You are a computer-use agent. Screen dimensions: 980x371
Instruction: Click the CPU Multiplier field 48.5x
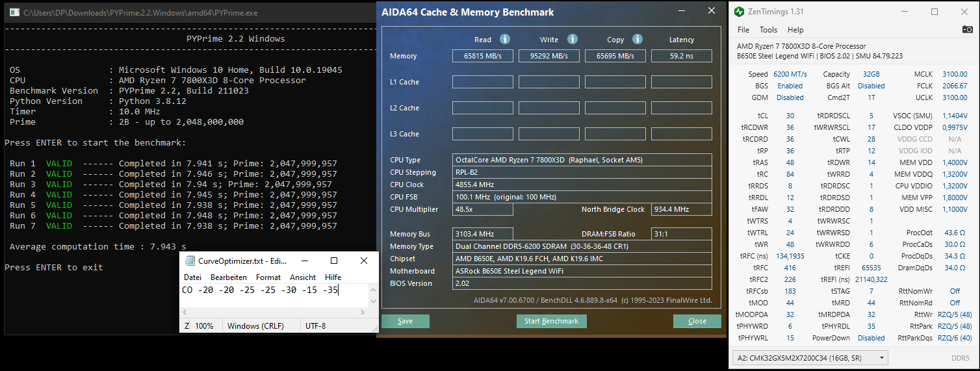point(483,209)
